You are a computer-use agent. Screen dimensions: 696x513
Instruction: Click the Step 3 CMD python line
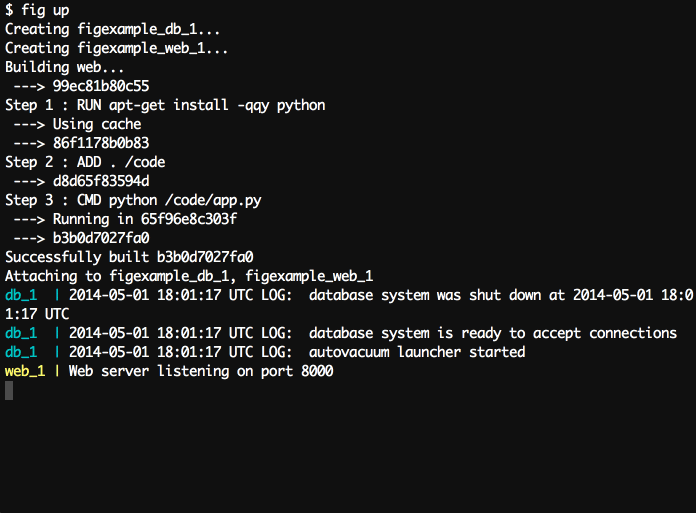(x=133, y=200)
